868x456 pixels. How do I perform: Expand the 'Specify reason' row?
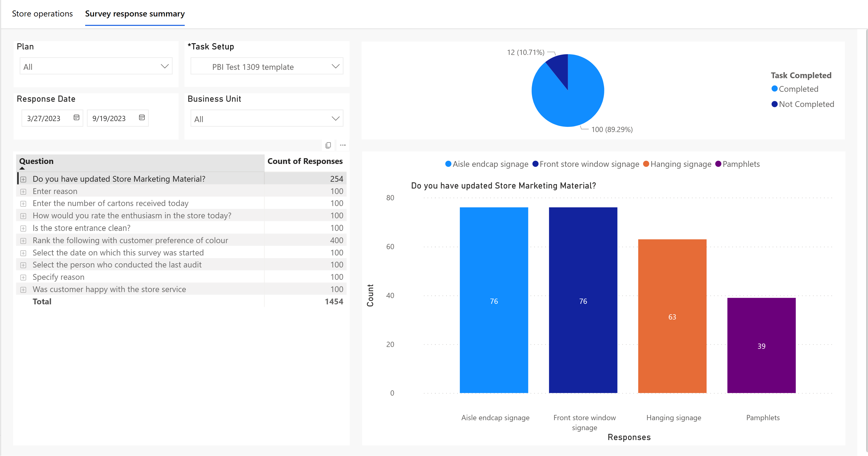[23, 277]
